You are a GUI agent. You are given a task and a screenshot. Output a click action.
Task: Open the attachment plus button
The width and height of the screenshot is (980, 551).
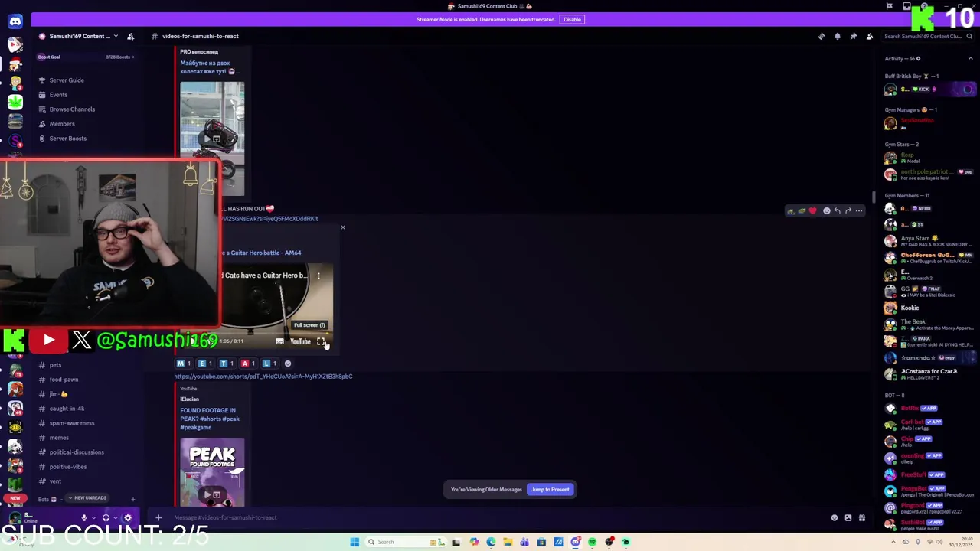point(158,518)
